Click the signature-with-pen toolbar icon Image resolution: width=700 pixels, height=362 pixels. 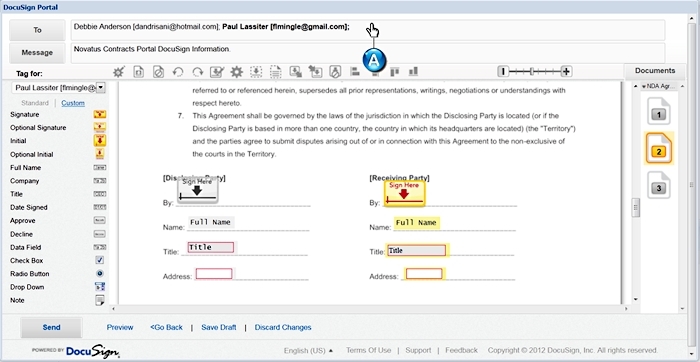pos(217,72)
